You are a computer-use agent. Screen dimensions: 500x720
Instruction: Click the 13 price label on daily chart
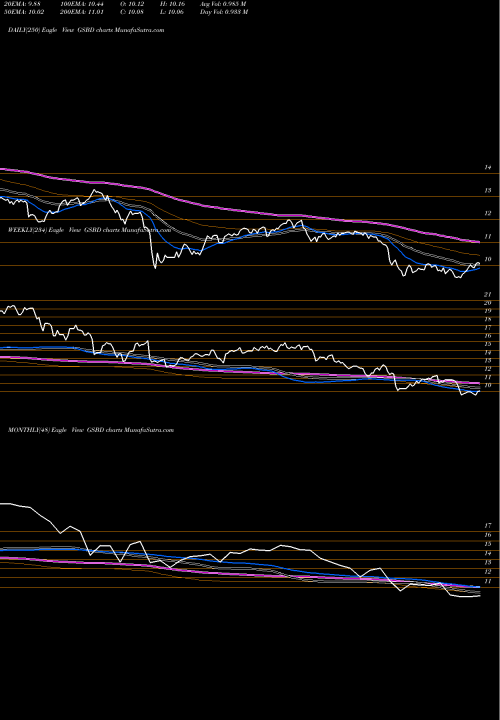pyautogui.click(x=488, y=191)
